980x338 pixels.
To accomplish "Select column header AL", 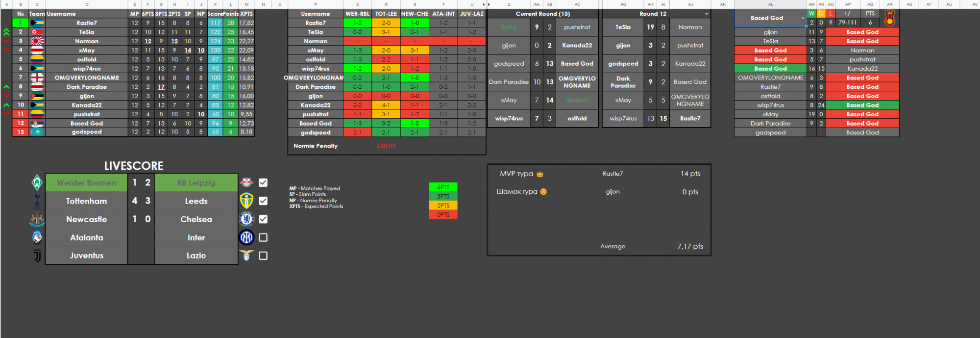I will point(770,4).
